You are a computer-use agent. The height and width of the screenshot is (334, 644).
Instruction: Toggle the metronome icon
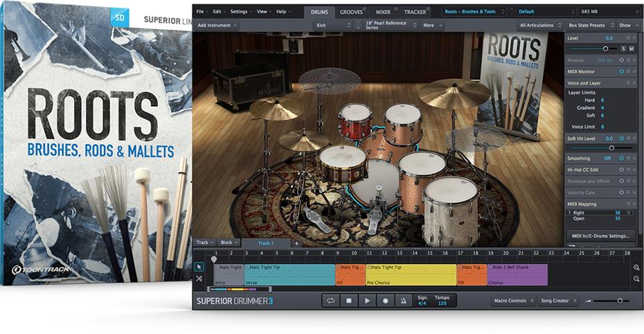[403, 301]
